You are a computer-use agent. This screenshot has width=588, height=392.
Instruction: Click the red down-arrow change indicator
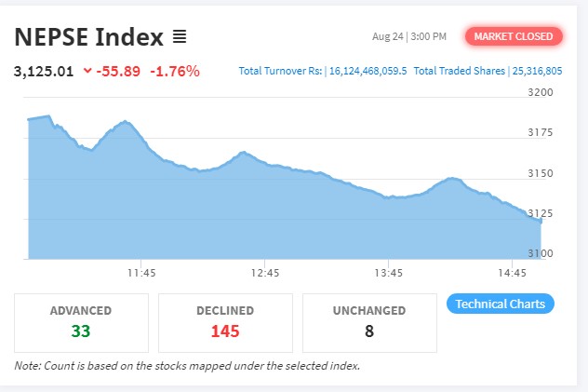(87, 70)
